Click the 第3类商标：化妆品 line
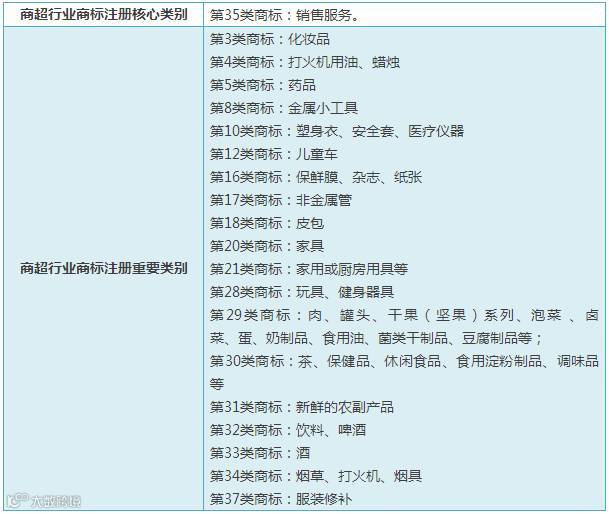The width and height of the screenshot is (609, 514). tap(270, 39)
